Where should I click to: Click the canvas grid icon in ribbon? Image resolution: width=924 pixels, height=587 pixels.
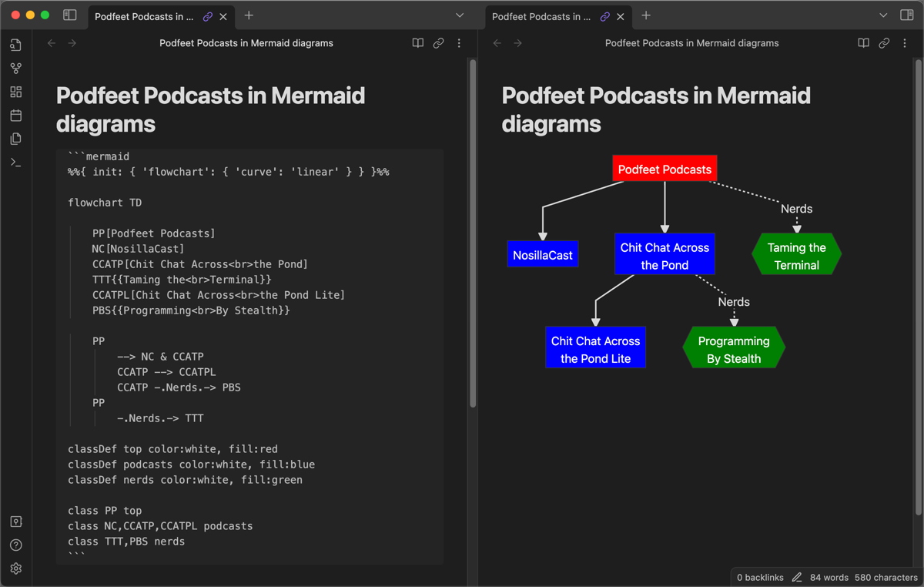16,92
